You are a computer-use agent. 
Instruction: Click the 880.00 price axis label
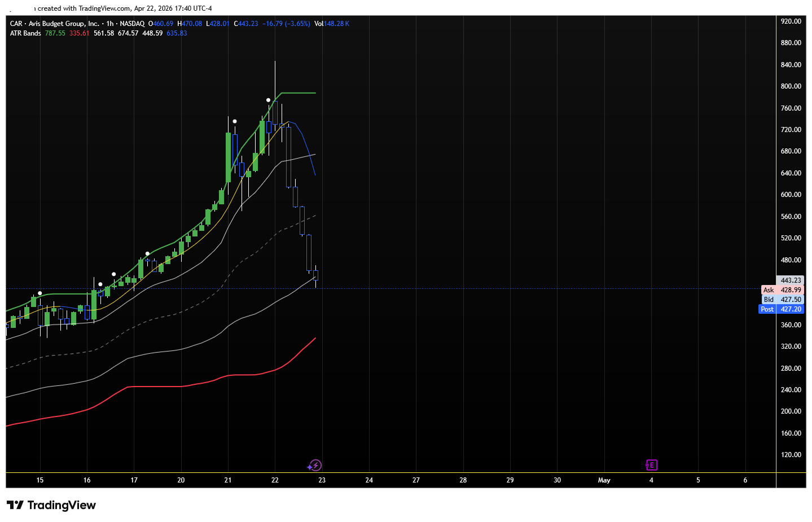791,43
